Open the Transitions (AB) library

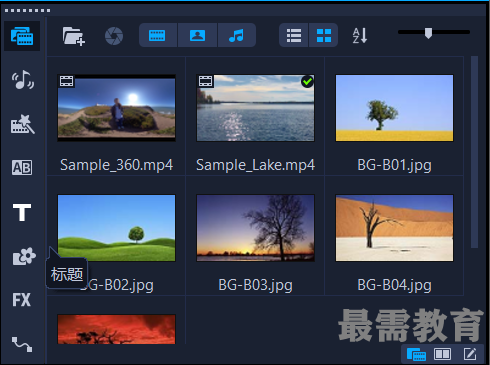(22, 168)
